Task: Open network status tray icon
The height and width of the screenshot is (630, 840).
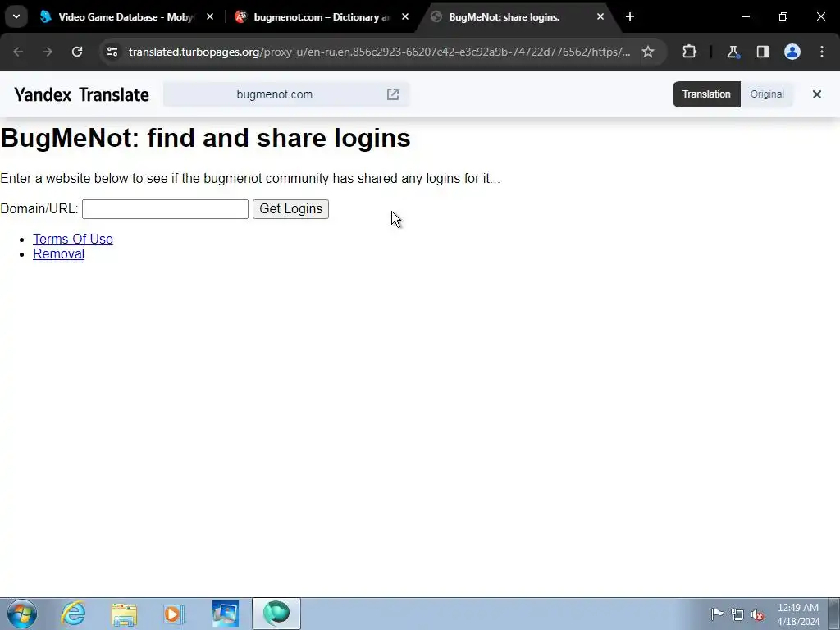Action: coord(737,614)
